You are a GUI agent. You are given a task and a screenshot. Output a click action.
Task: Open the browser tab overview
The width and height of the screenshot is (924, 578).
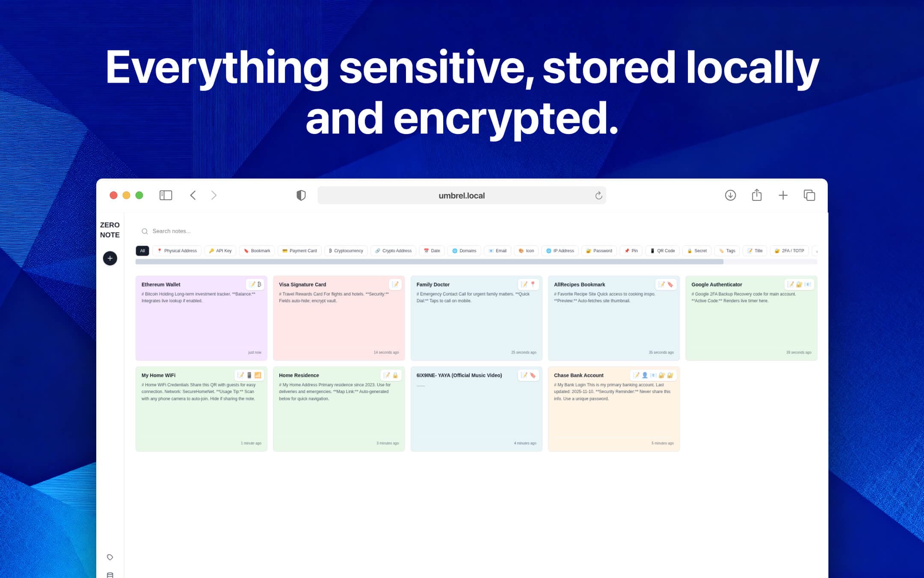click(810, 195)
